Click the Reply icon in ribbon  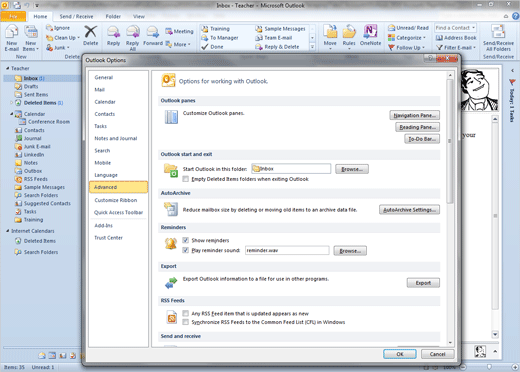[x=113, y=32]
